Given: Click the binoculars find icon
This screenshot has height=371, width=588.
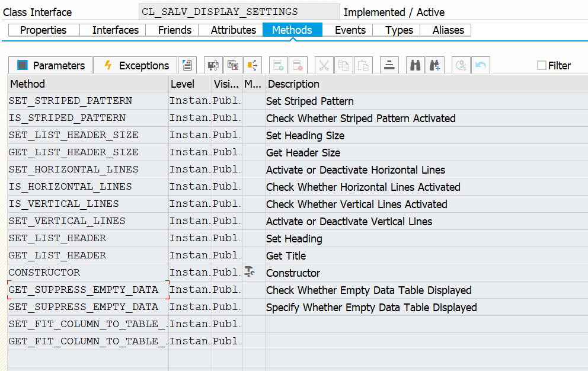Looking at the screenshot, I should pyautogui.click(x=416, y=65).
